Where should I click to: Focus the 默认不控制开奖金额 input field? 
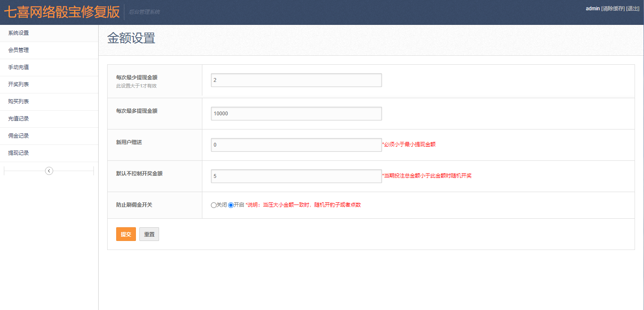tap(296, 176)
